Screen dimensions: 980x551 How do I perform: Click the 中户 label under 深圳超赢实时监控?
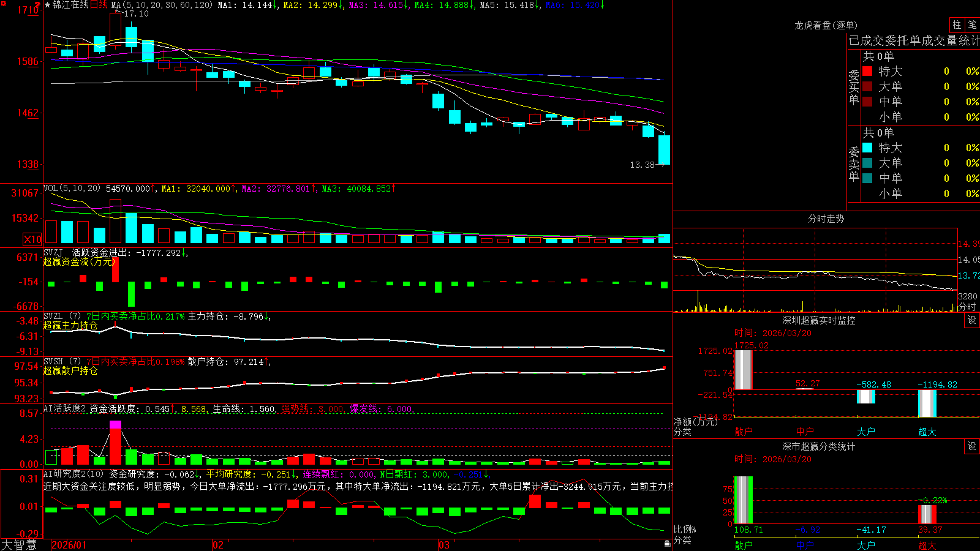(x=804, y=432)
